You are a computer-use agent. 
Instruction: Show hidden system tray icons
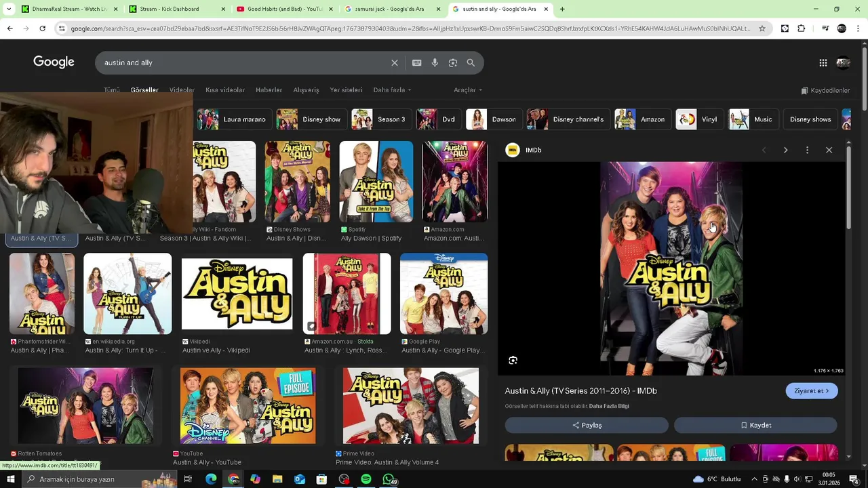coord(754,479)
